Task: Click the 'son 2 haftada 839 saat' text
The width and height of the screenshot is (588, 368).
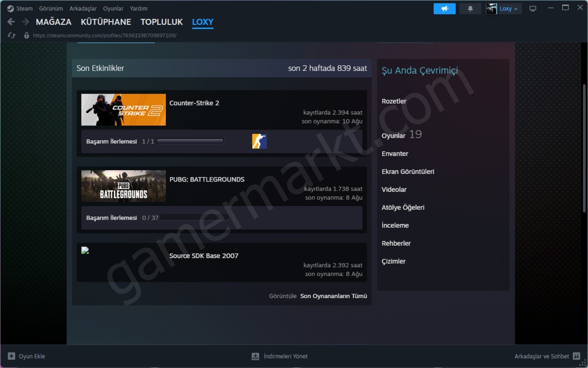Action: (x=327, y=68)
